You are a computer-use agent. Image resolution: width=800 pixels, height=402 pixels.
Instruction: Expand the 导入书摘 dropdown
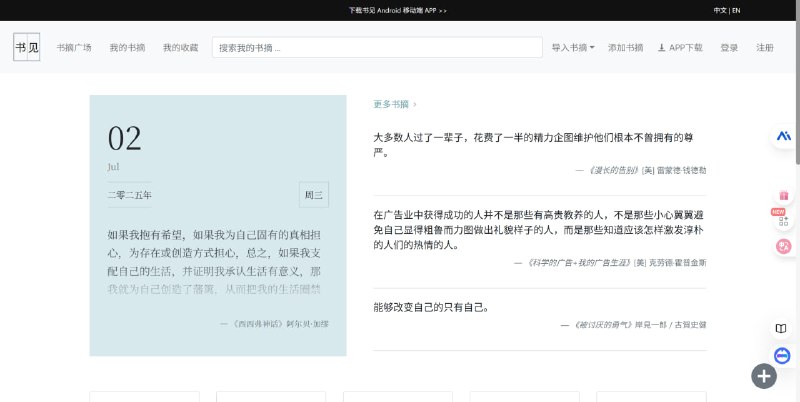573,48
